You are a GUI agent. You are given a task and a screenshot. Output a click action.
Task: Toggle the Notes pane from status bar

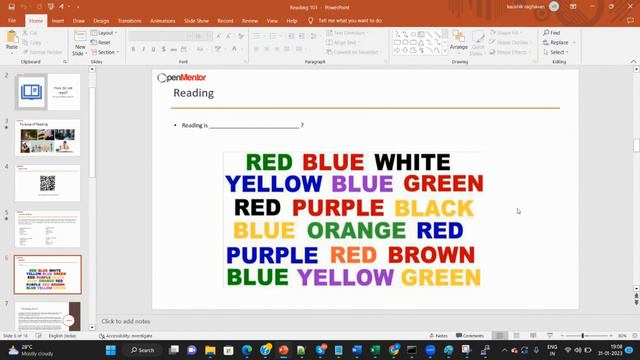click(438, 336)
